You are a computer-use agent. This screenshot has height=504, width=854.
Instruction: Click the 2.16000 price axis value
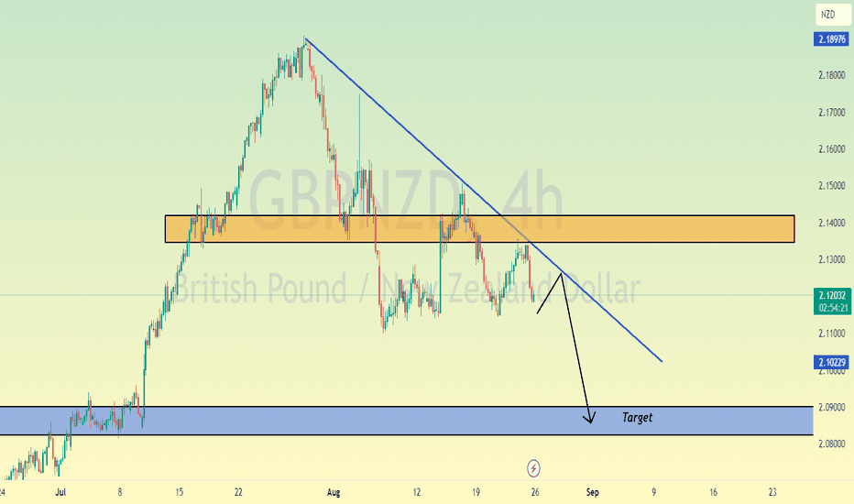(x=832, y=148)
